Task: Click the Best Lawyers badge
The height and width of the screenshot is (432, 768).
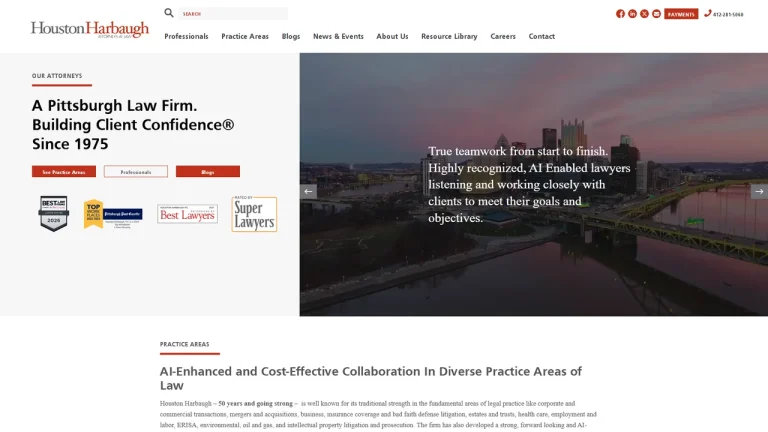Action: (188, 214)
